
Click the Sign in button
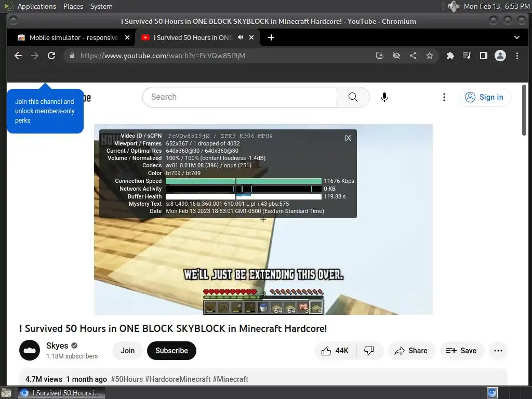point(485,97)
